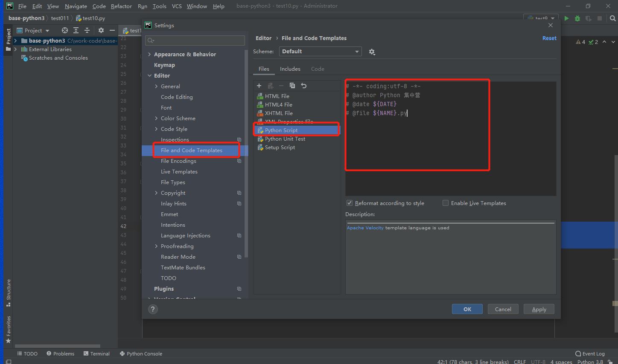The width and height of the screenshot is (618, 364).
Task: Open the Favorites tool window
Action: (8, 329)
